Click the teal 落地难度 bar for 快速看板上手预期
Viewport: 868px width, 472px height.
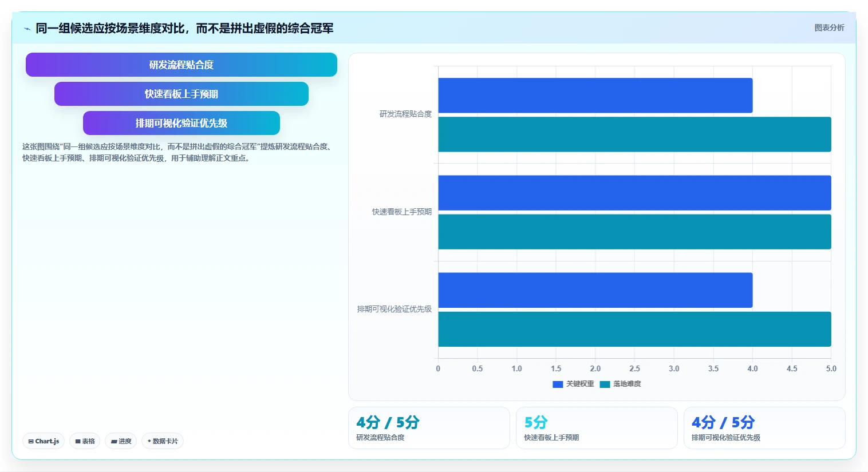point(635,232)
